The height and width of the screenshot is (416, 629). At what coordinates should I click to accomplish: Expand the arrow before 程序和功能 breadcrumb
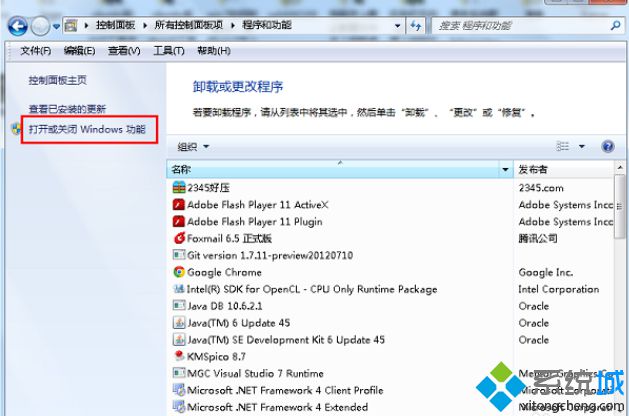(x=233, y=26)
